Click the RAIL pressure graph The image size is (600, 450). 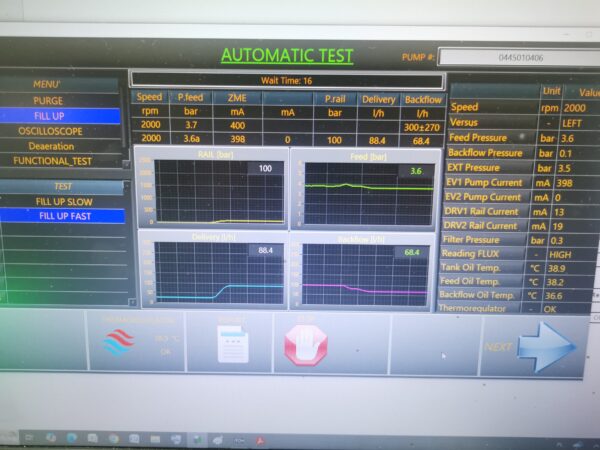tap(210, 190)
